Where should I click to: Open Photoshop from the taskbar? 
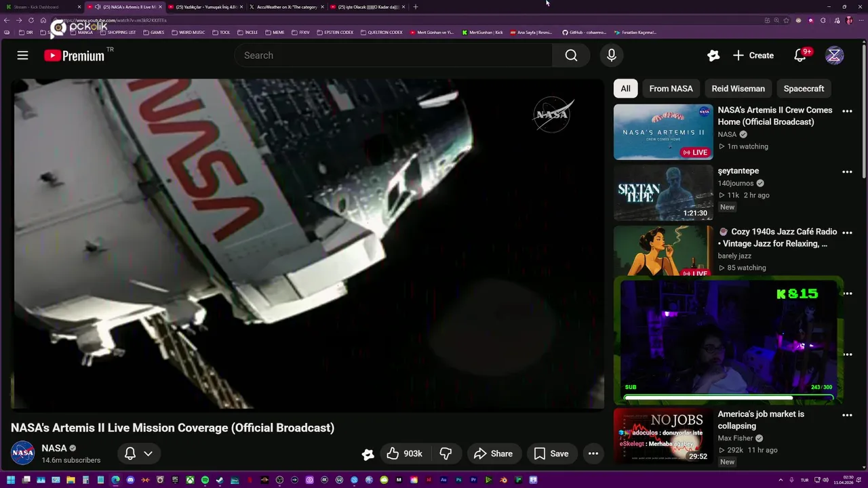(x=459, y=480)
